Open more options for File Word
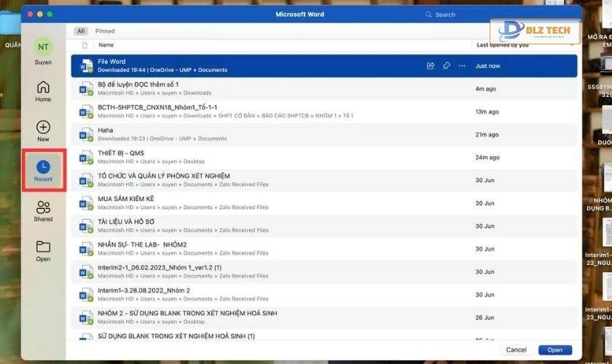The height and width of the screenshot is (364, 612). 462,66
